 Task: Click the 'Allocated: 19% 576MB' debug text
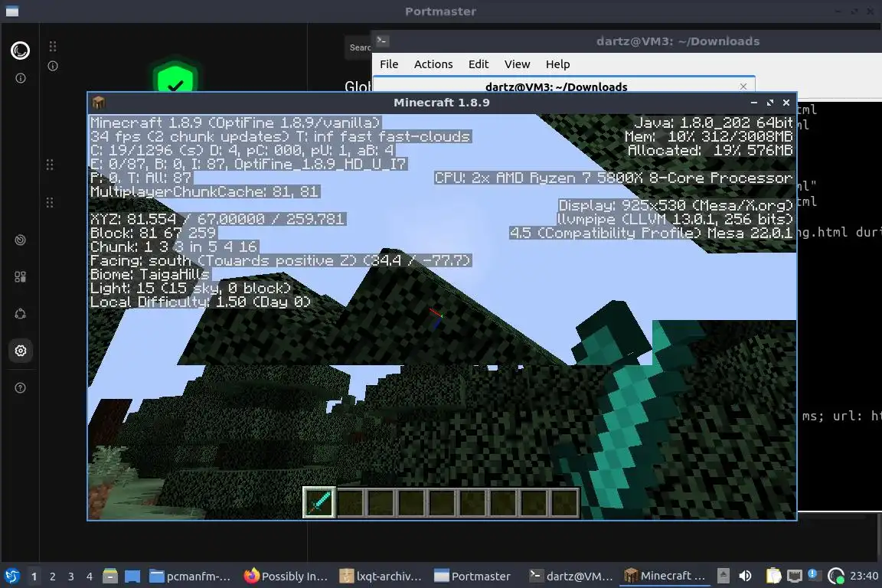coord(710,150)
